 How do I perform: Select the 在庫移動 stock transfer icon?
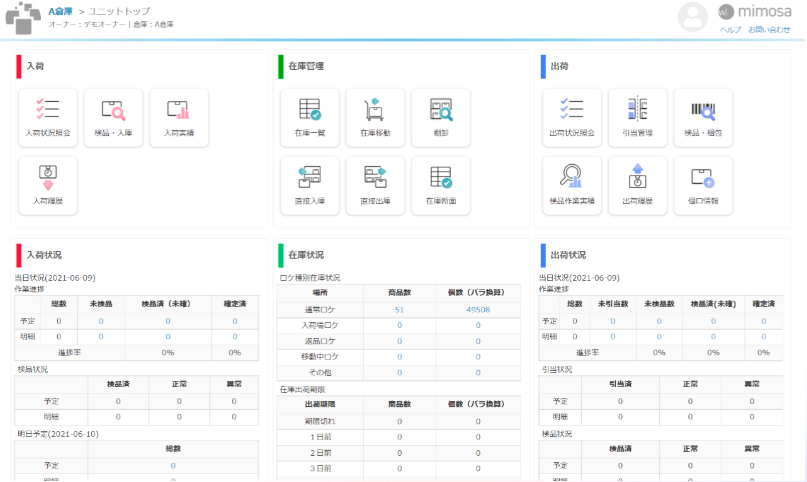[375, 117]
